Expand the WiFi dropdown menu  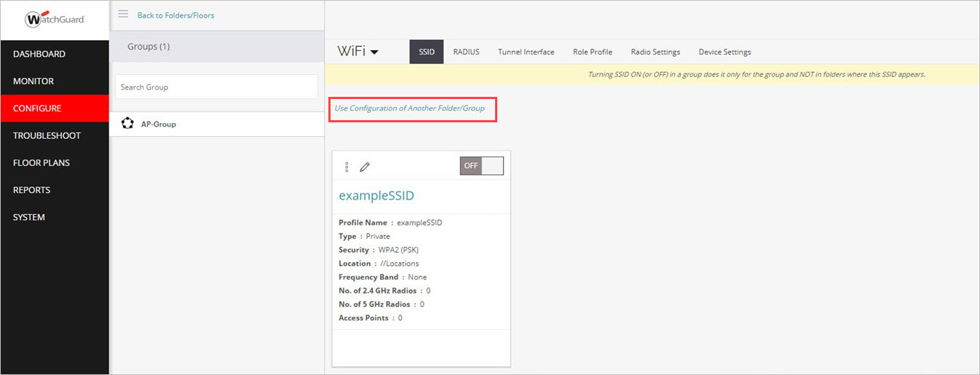(x=357, y=52)
